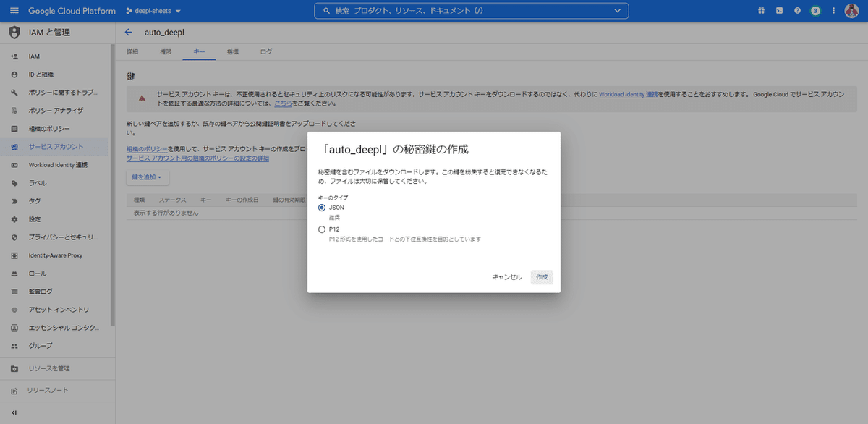Open the three-dot settings menu
Viewport: 868px width, 424px height.
(834, 11)
